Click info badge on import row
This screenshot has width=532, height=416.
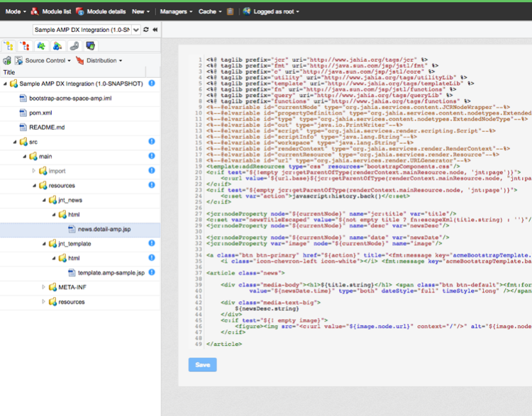152,171
